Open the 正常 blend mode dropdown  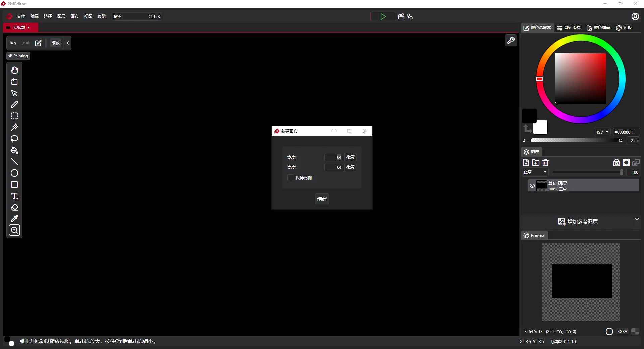pos(535,172)
